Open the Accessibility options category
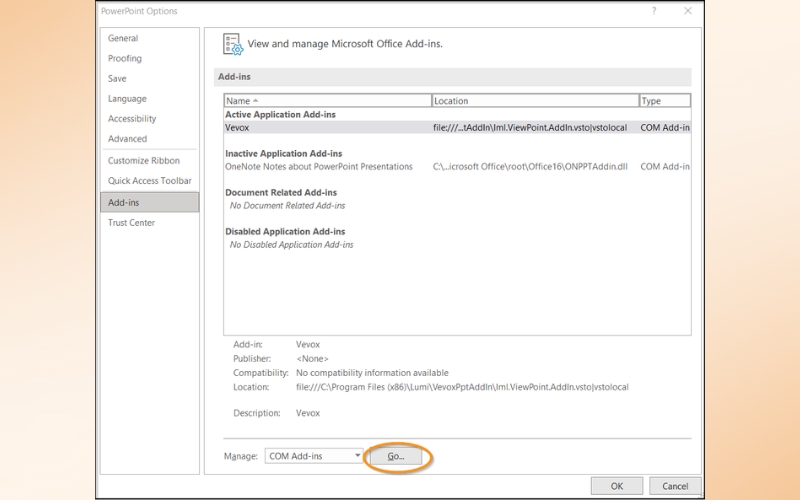The width and height of the screenshot is (800, 500). 132,118
